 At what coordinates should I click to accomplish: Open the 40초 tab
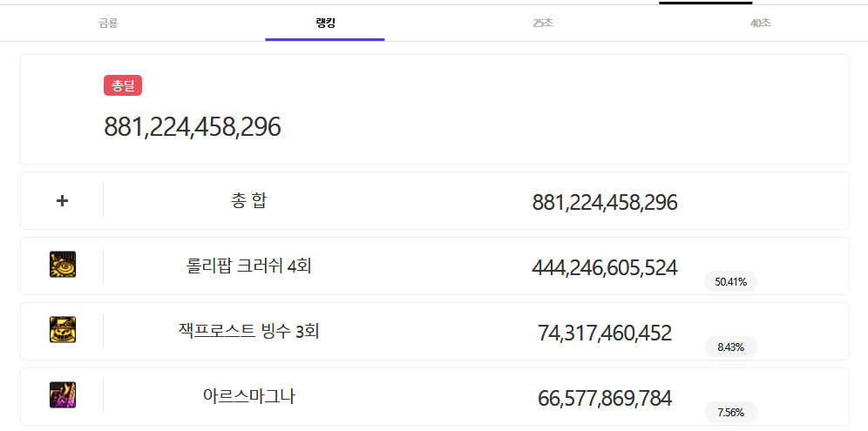pyautogui.click(x=760, y=24)
